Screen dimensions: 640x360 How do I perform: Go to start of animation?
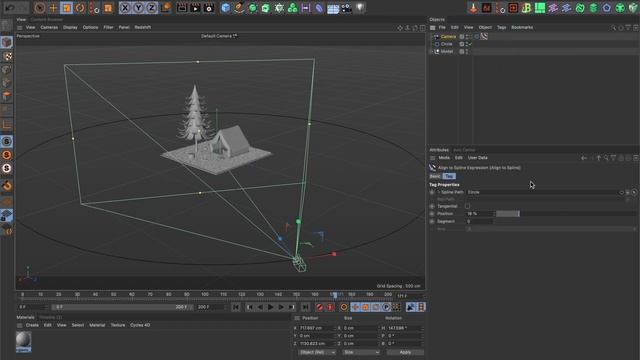[x=236, y=307]
